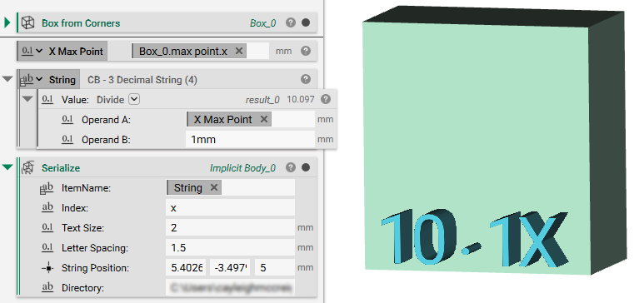The width and height of the screenshot is (644, 303).
Task: Click the Serialize block icon
Action: (x=28, y=167)
